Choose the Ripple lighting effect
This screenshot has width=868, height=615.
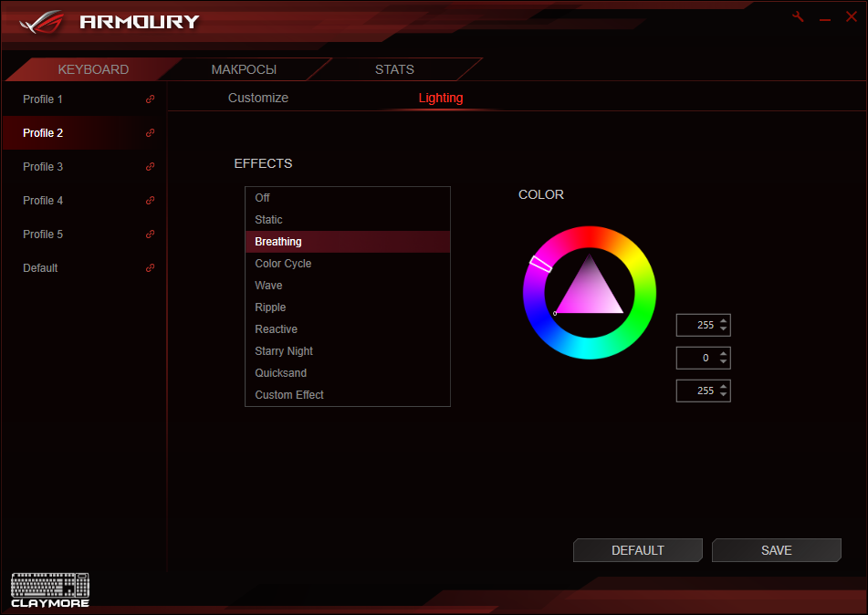tap(348, 307)
